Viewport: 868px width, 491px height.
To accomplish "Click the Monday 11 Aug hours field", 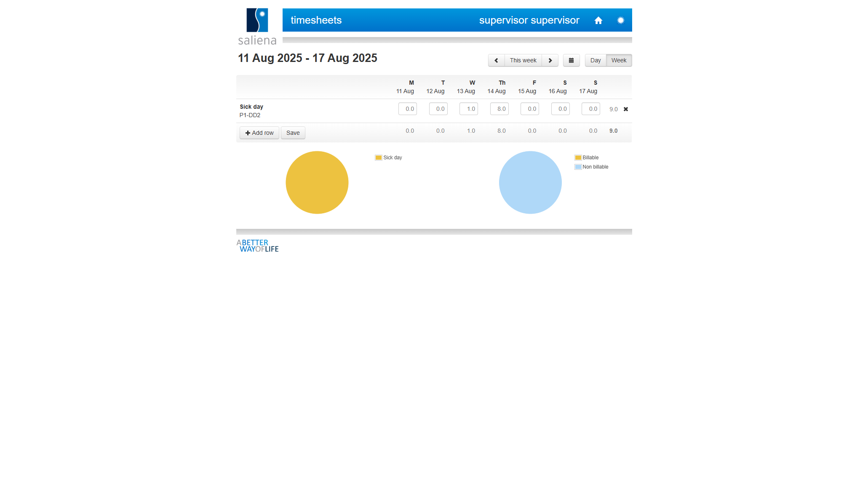I will [407, 109].
